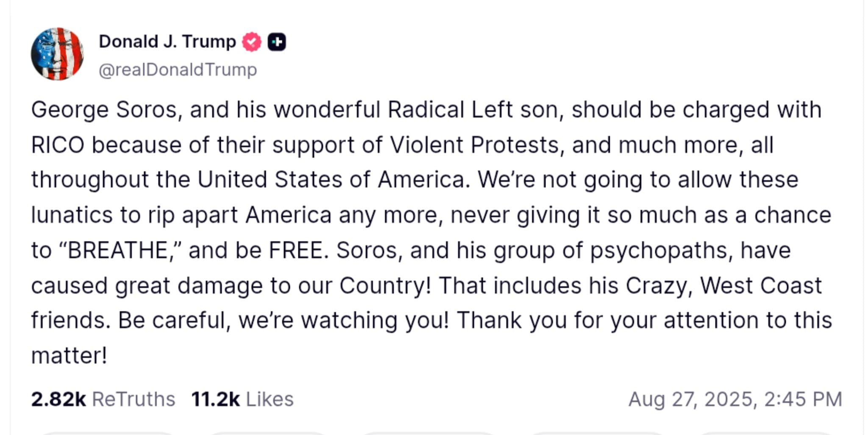Image resolution: width=868 pixels, height=435 pixels.
Task: Click the fourth pill button along the bottom
Action: coord(595,432)
